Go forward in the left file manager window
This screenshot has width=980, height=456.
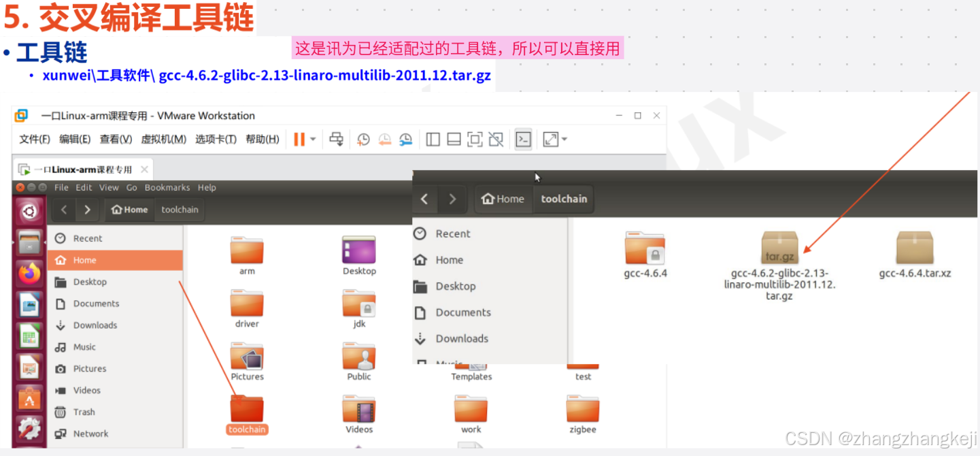tap(87, 210)
